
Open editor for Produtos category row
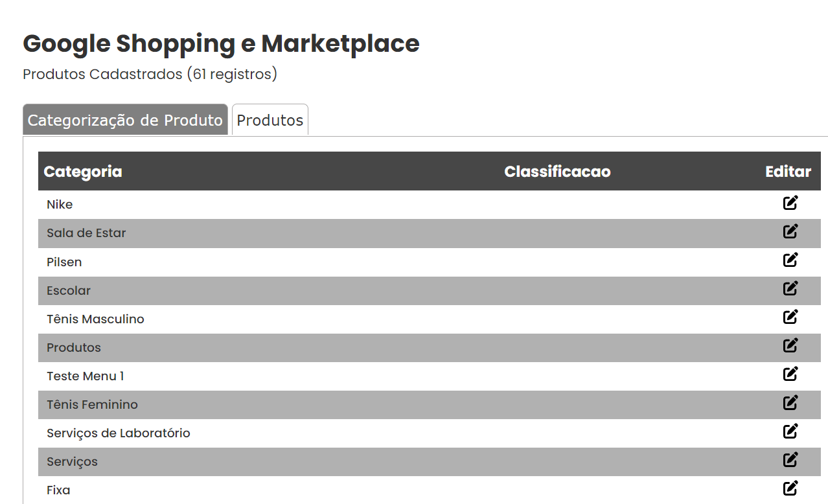point(790,345)
